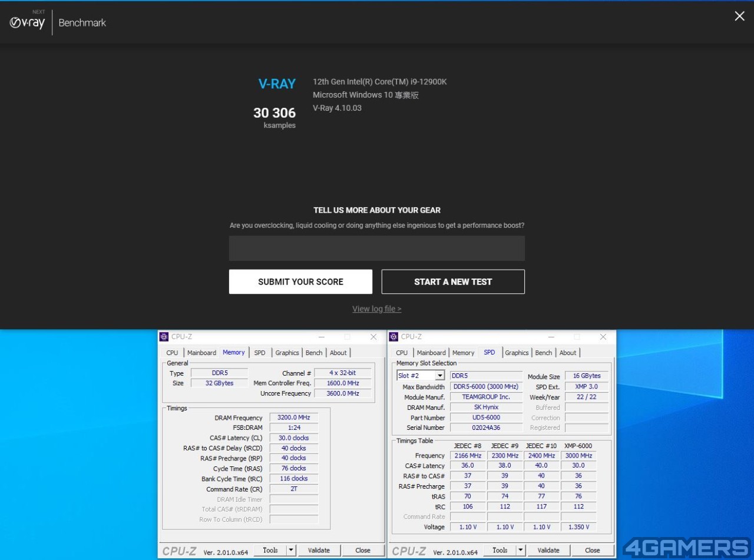Open Mainboard tab in CPU-Z SPD window
Viewport: 754px width, 560px height.
[431, 353]
